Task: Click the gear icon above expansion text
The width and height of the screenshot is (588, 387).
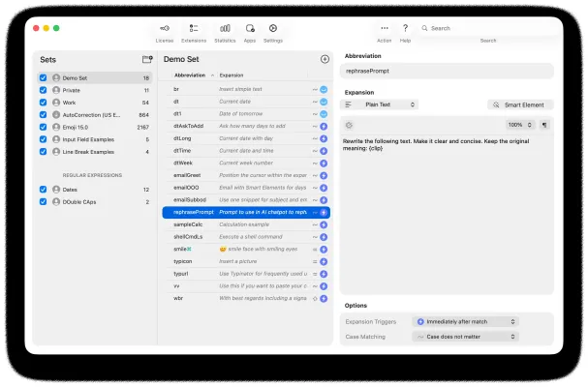Action: click(x=349, y=125)
